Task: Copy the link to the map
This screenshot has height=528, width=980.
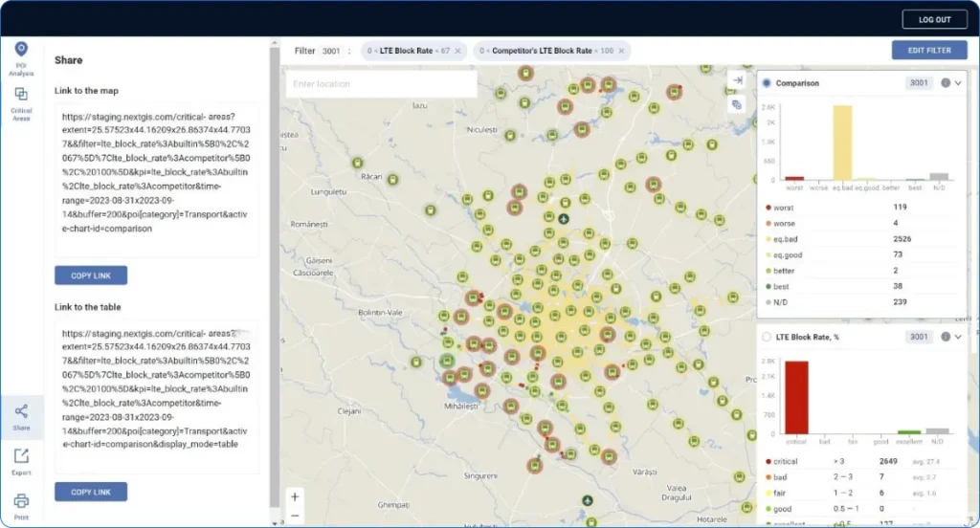Action: (x=91, y=275)
